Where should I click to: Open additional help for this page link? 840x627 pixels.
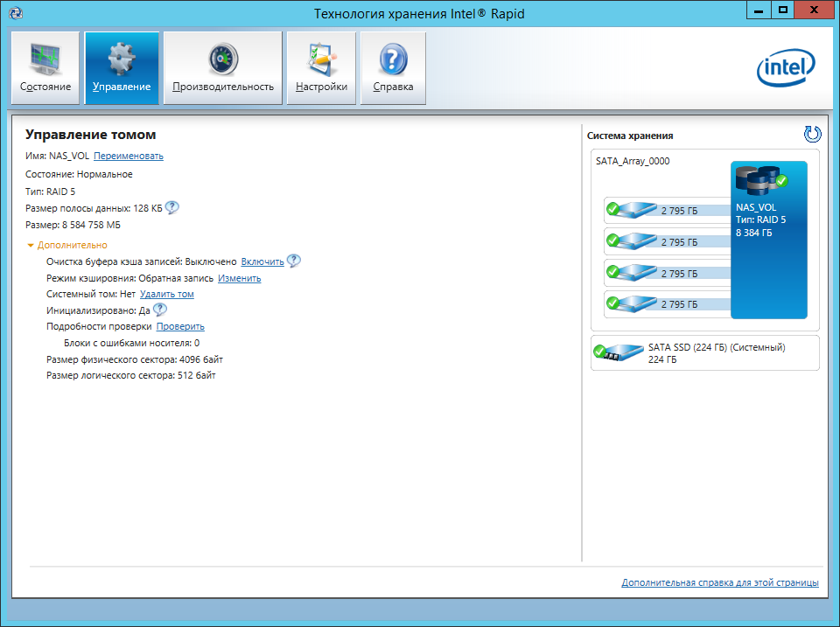(x=720, y=582)
